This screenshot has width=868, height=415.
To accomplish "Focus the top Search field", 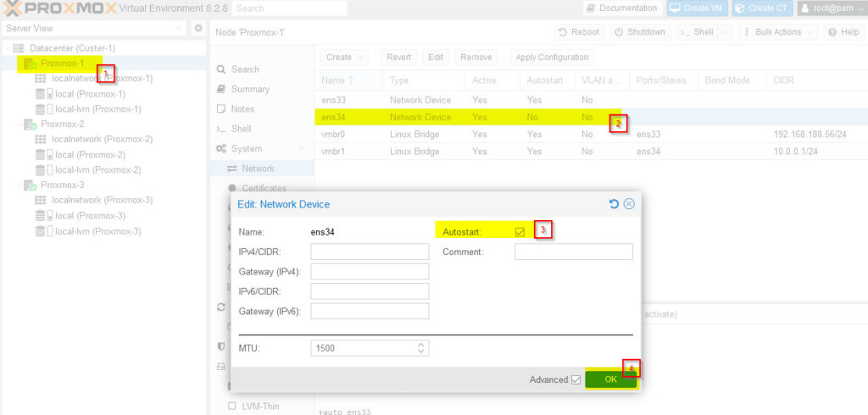I will 290,8.
